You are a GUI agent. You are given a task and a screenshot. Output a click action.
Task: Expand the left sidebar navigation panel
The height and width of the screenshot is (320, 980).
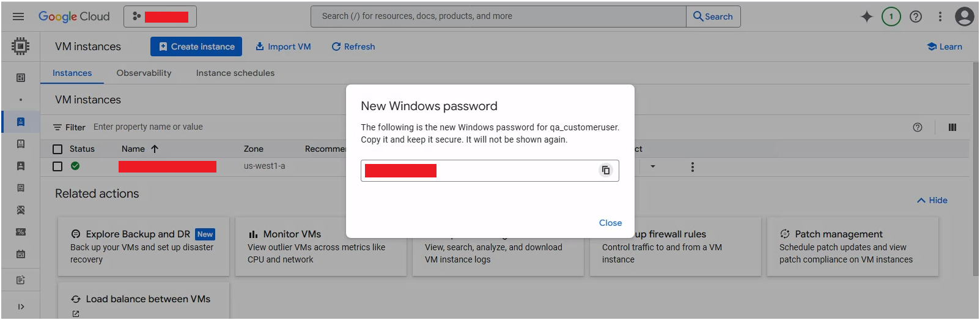(x=21, y=307)
